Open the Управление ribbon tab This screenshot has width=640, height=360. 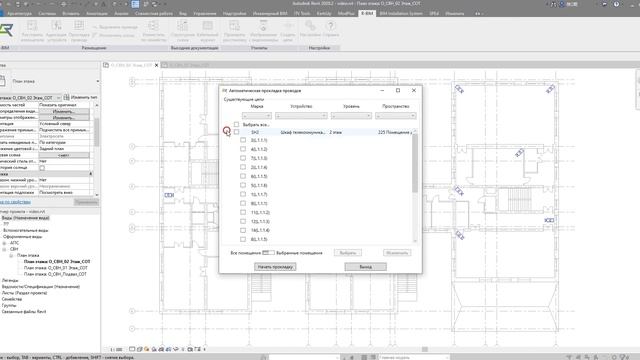pos(204,13)
